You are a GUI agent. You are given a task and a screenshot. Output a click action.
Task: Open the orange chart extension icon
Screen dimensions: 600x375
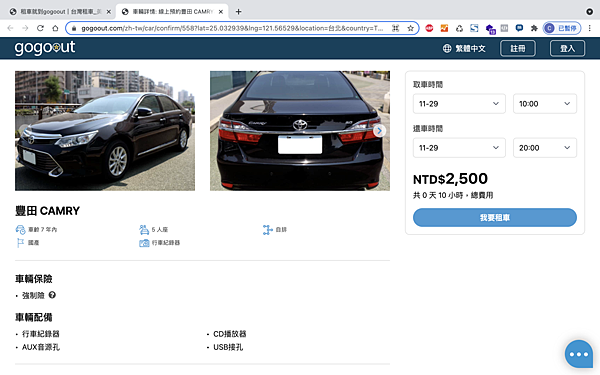[444, 28]
